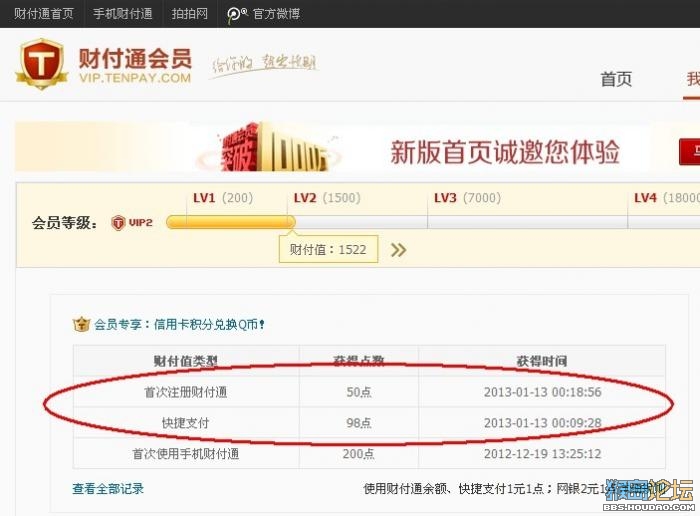700x516 pixels.
Task: Click the 财付通会员 VIP.TENPAY.COM title
Action: coord(135,66)
